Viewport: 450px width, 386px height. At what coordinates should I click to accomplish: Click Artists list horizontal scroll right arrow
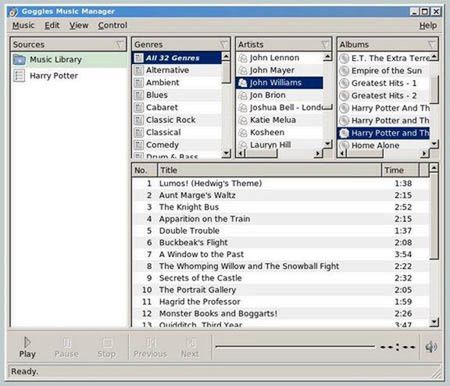click(x=318, y=154)
